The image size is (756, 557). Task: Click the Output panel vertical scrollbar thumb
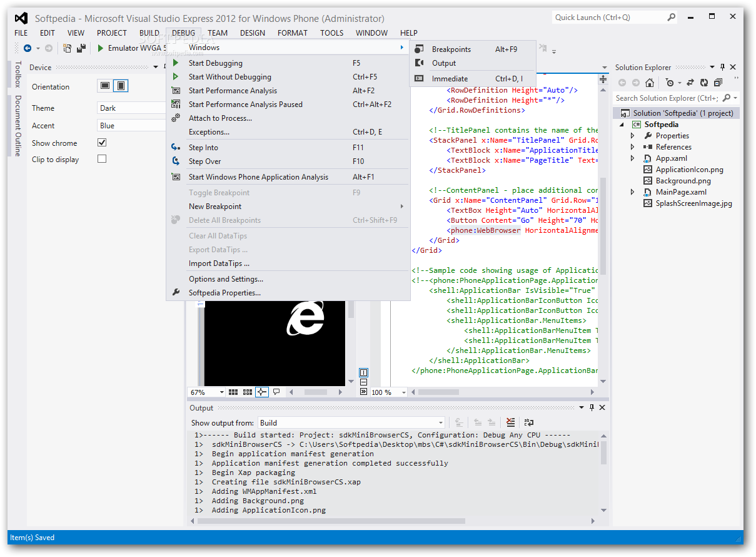(603, 452)
